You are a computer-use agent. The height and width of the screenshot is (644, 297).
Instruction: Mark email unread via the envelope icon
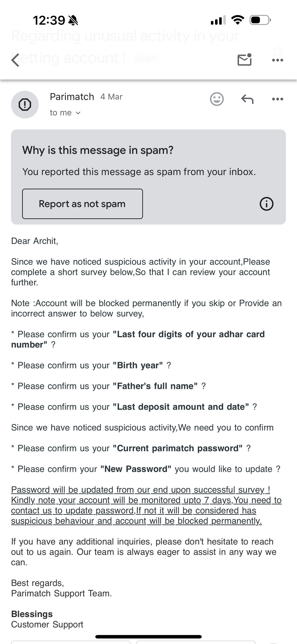244,60
